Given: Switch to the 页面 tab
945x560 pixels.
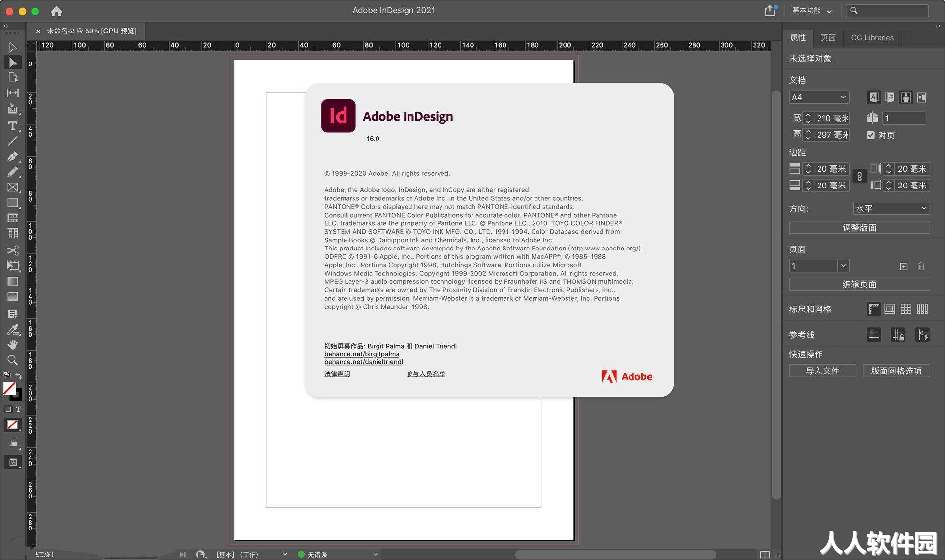Looking at the screenshot, I should pyautogui.click(x=828, y=38).
